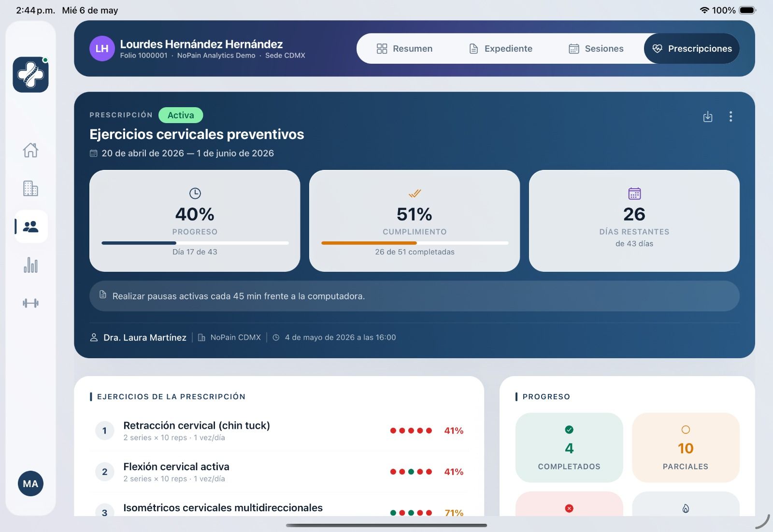Open Flexión cervical activa exercise
Viewport: 773px width, 532px height.
[279, 472]
